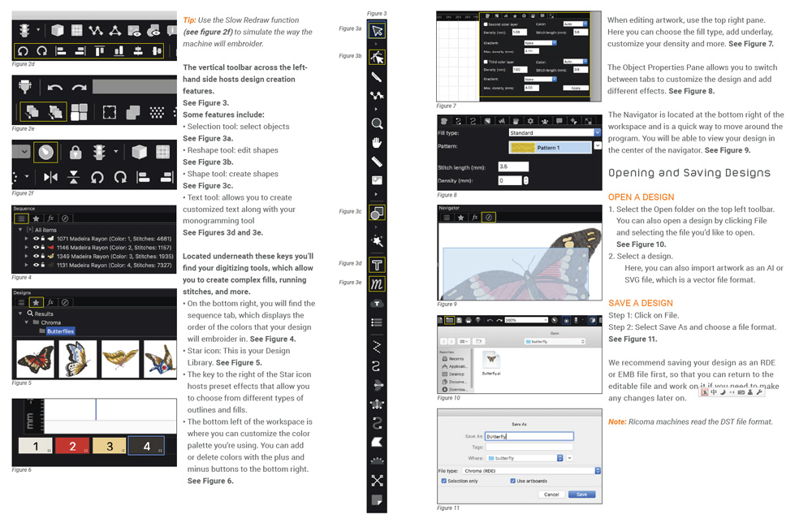Toggle the Use artboards checkbox
The width and height of the screenshot is (812, 519).
512,481
